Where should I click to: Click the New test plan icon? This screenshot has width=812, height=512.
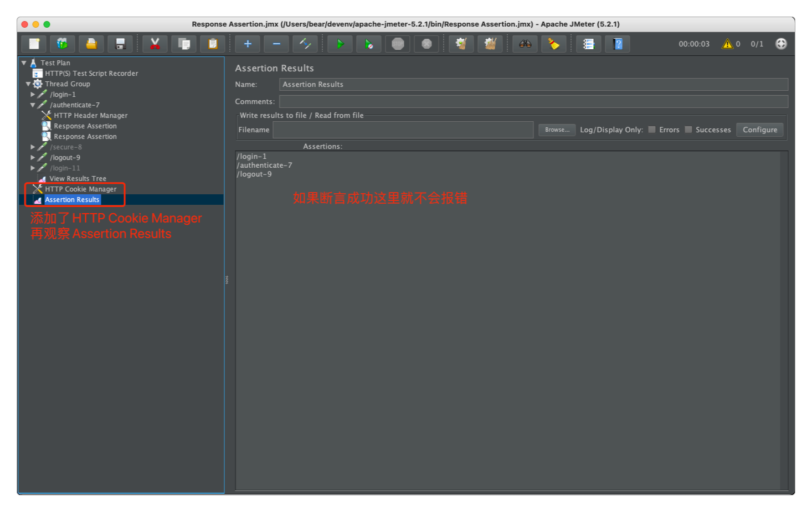pyautogui.click(x=34, y=44)
